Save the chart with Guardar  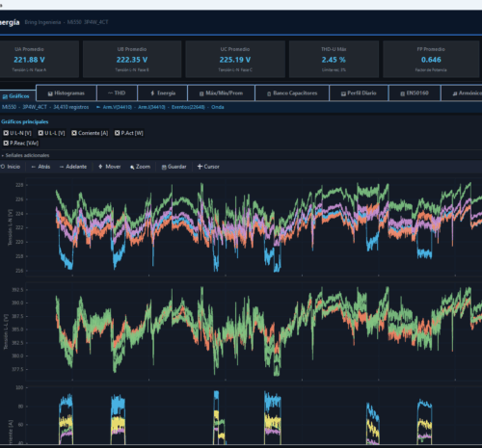click(174, 167)
